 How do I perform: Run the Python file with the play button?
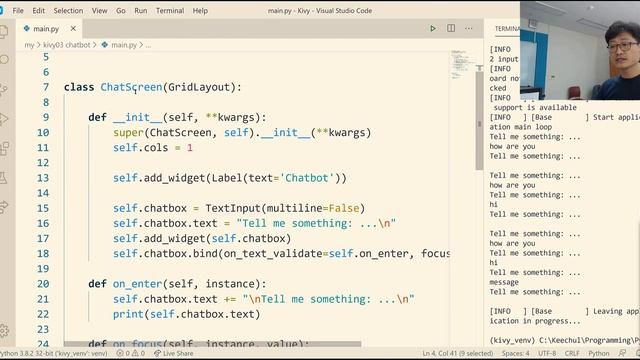pyautogui.click(x=433, y=28)
